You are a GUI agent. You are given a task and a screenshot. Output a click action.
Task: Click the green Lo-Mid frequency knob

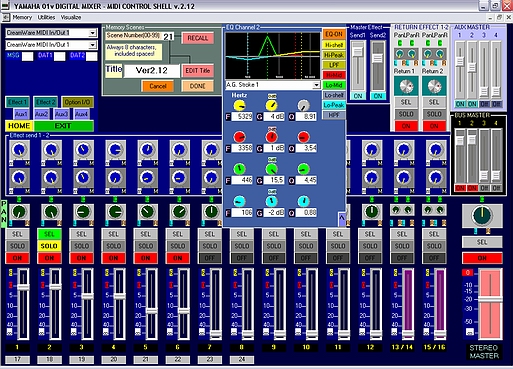[x=239, y=169]
